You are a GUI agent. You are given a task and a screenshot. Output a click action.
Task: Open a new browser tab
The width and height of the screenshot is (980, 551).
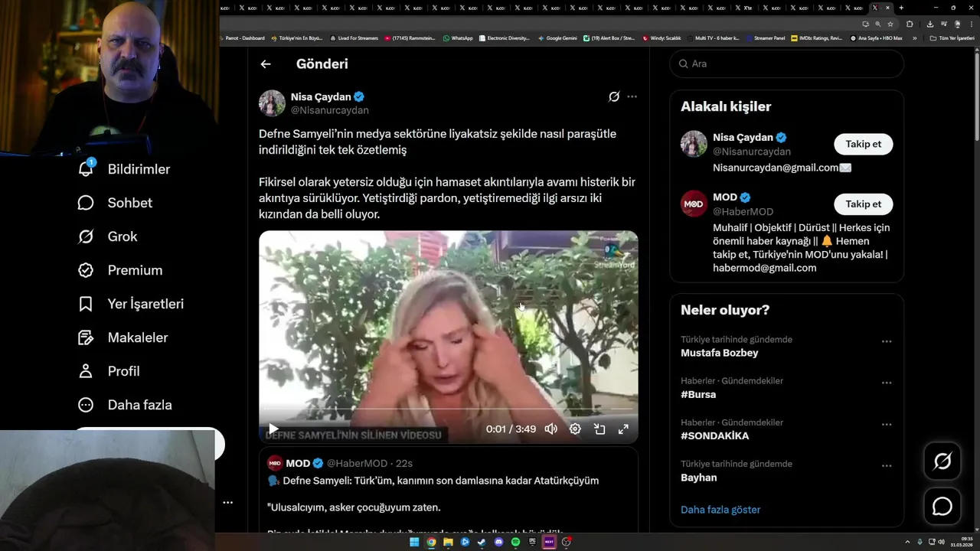click(x=901, y=8)
